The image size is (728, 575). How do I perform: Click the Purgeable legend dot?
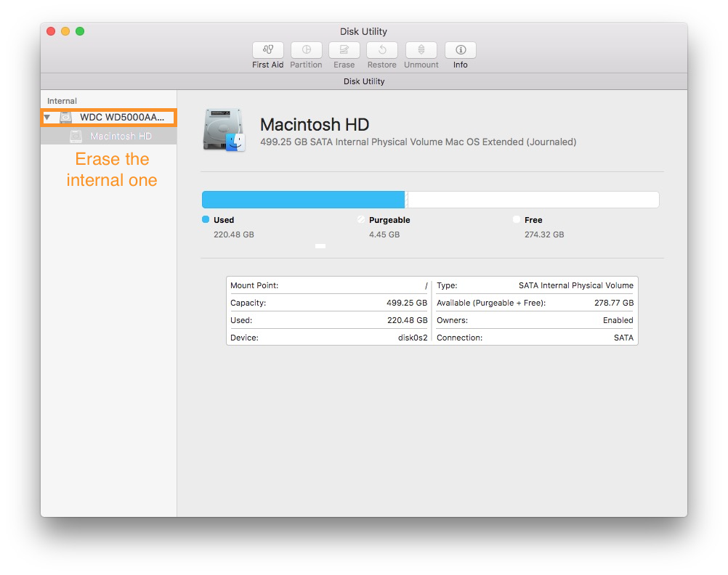click(361, 219)
